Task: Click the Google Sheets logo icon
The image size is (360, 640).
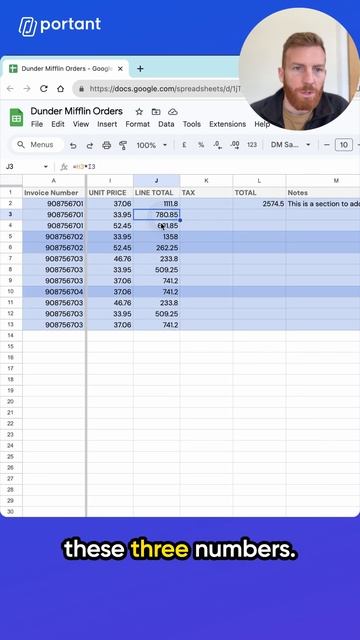Action: [x=16, y=118]
